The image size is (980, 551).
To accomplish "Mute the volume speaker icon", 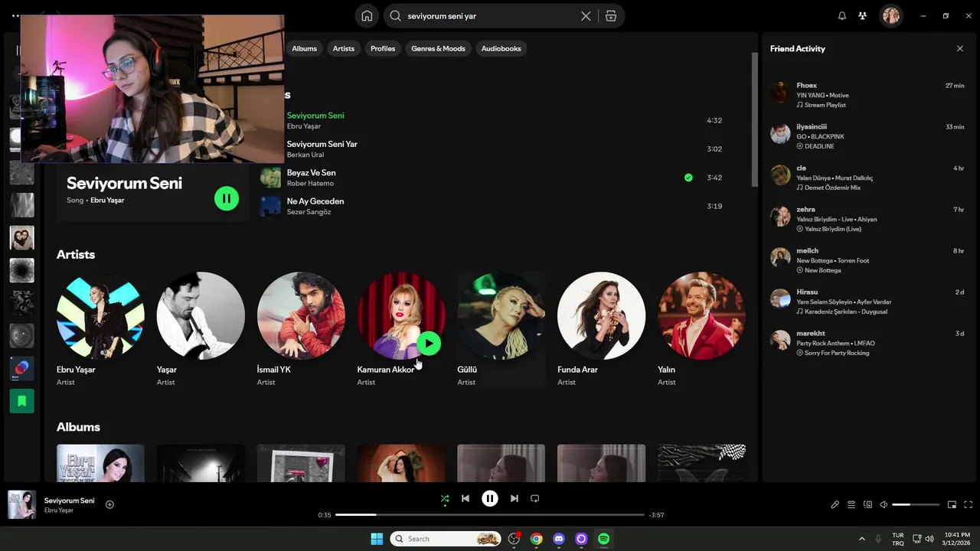I will pyautogui.click(x=884, y=504).
